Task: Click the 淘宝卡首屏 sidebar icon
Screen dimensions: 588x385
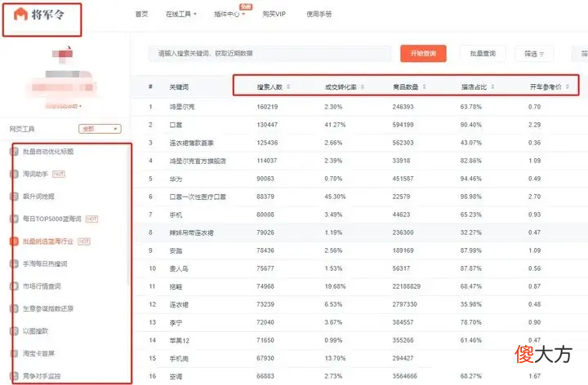Action: [14, 353]
